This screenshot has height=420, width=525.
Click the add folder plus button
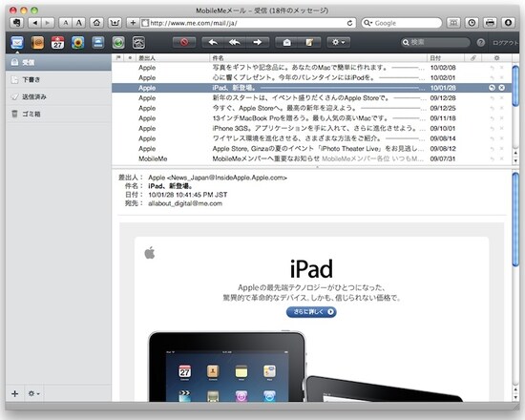tap(14, 393)
